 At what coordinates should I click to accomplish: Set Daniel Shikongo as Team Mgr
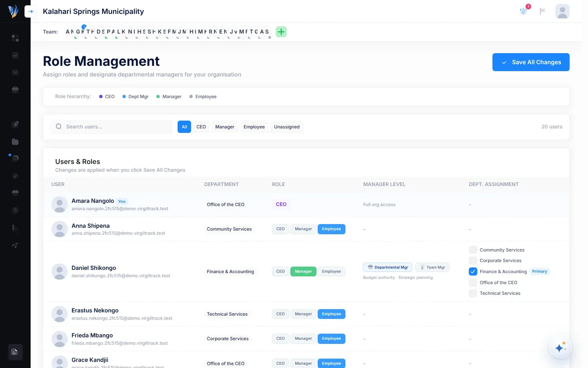pyautogui.click(x=432, y=267)
